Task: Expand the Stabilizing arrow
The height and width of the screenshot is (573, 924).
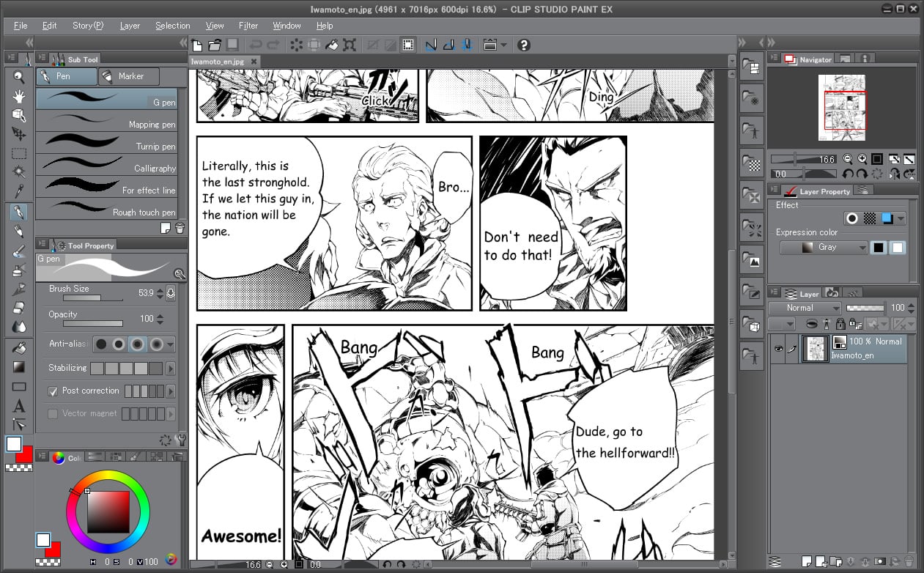Action: 171,369
